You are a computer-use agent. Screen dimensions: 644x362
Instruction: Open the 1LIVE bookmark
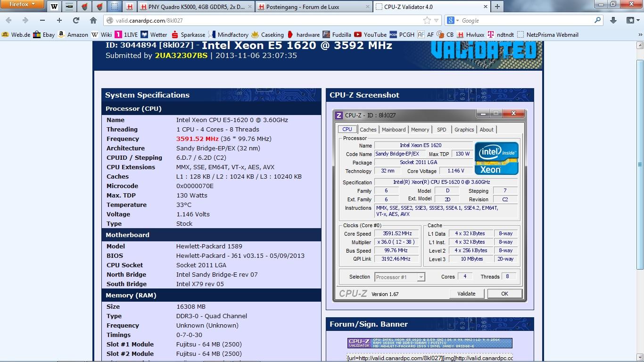coord(126,34)
